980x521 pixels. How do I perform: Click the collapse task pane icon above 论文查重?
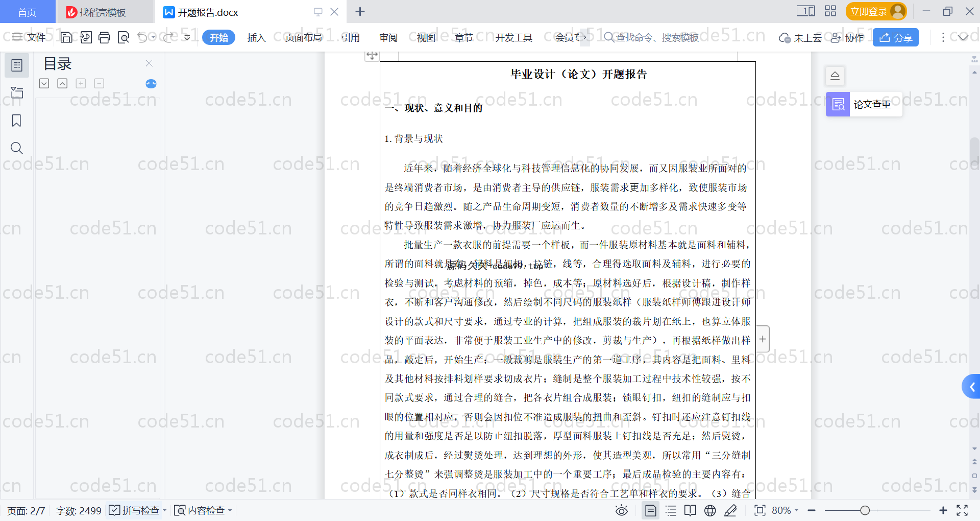(x=835, y=76)
